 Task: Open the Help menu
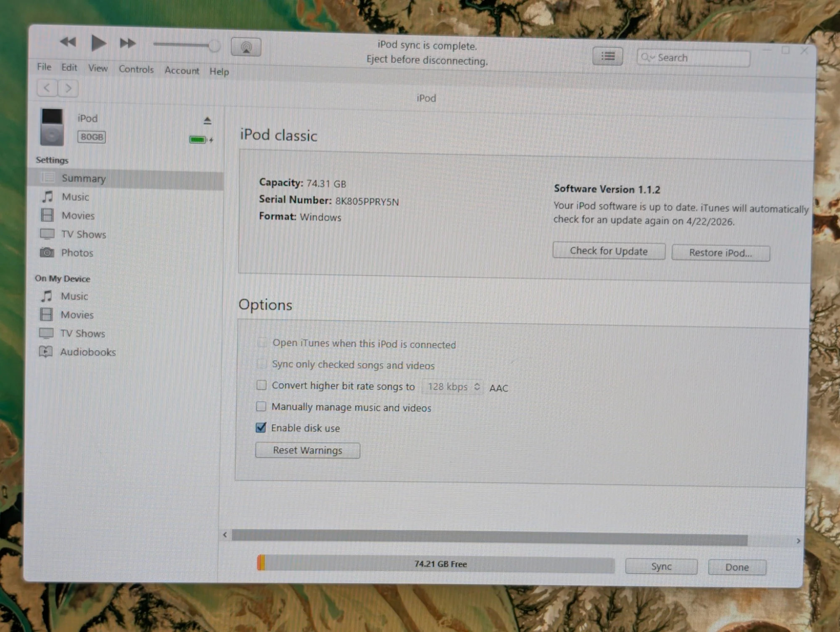pos(219,72)
